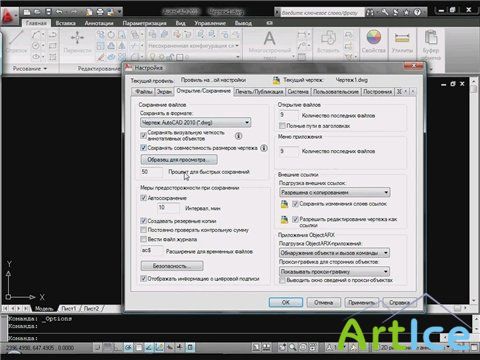Image resolution: width=480 pixels, height=360 pixels.
Task: Select the Перенести move tool in the ribbon
Action: tap(77, 42)
